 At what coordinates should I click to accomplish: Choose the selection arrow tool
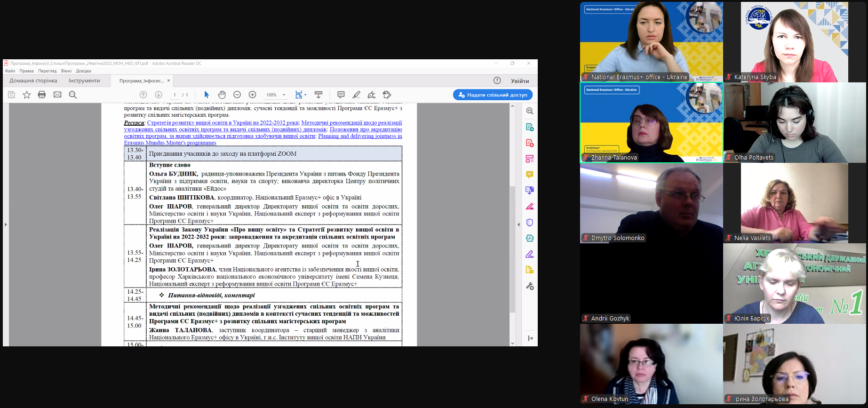pyautogui.click(x=207, y=95)
